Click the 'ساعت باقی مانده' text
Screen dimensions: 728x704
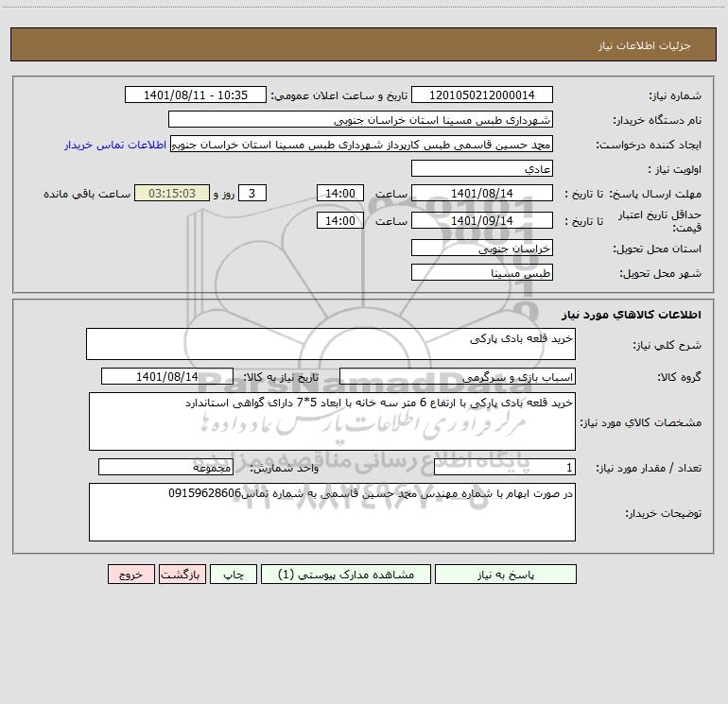point(87,194)
